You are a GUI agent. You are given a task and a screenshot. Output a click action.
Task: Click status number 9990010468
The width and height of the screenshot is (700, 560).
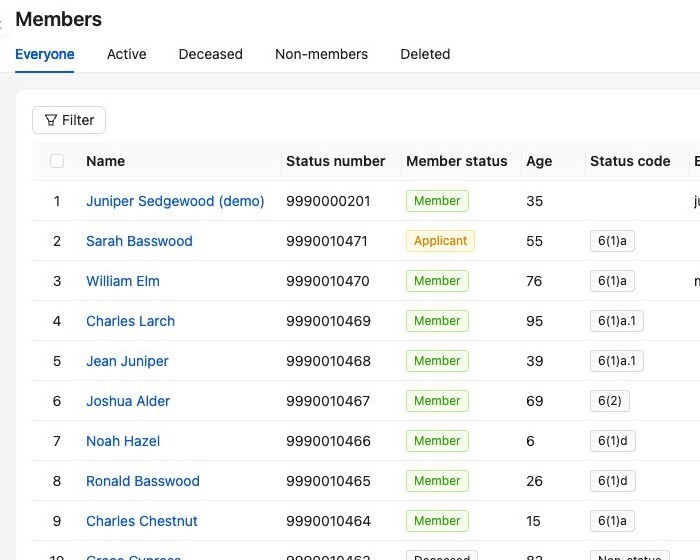click(329, 361)
